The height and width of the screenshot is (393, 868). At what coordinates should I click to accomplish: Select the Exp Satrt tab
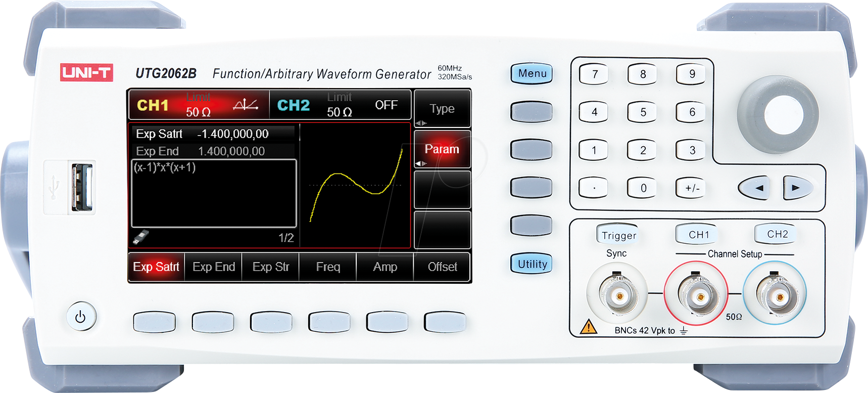[x=156, y=267]
